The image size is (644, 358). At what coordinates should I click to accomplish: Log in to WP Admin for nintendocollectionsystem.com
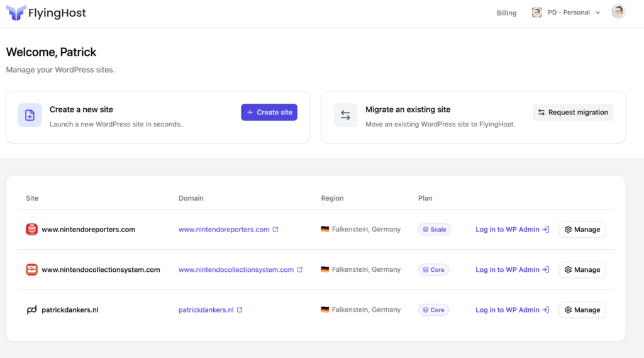coord(512,270)
